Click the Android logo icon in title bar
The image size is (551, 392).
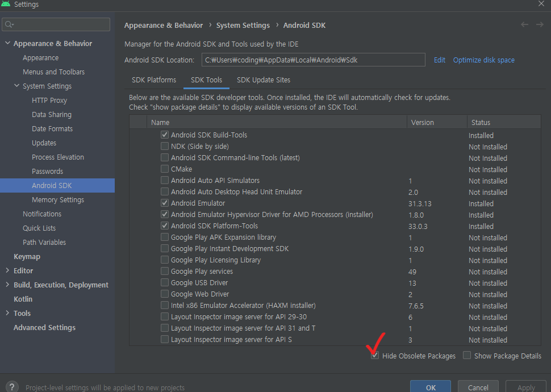coord(6,4)
